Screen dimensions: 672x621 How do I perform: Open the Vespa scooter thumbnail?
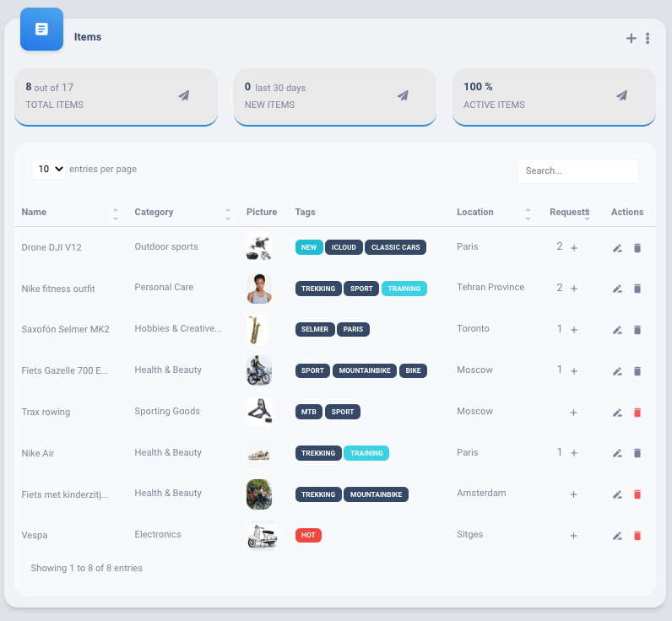262,536
